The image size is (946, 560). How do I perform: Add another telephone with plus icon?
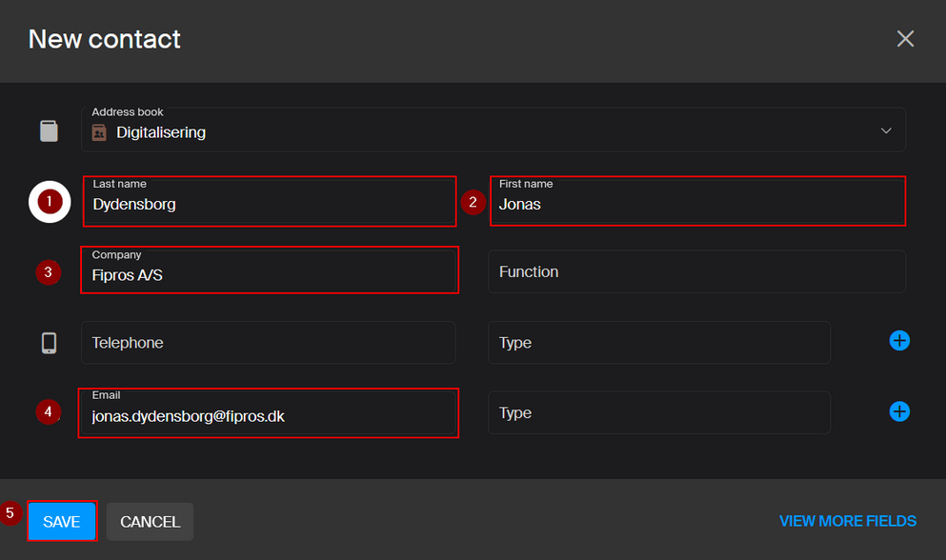pyautogui.click(x=899, y=341)
